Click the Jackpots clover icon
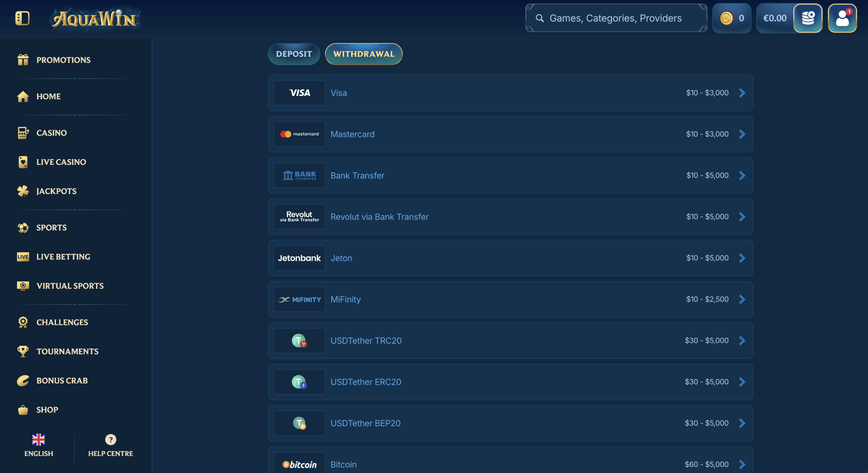Image resolution: width=868 pixels, height=473 pixels. [x=23, y=191]
